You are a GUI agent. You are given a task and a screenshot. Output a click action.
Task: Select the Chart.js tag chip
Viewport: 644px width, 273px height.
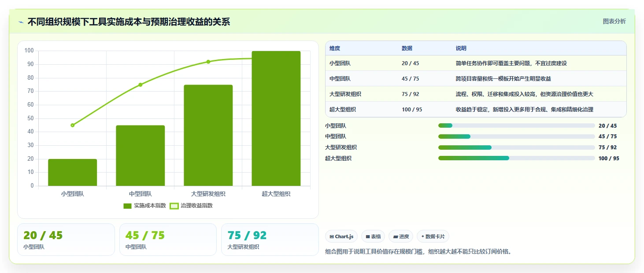coord(341,236)
